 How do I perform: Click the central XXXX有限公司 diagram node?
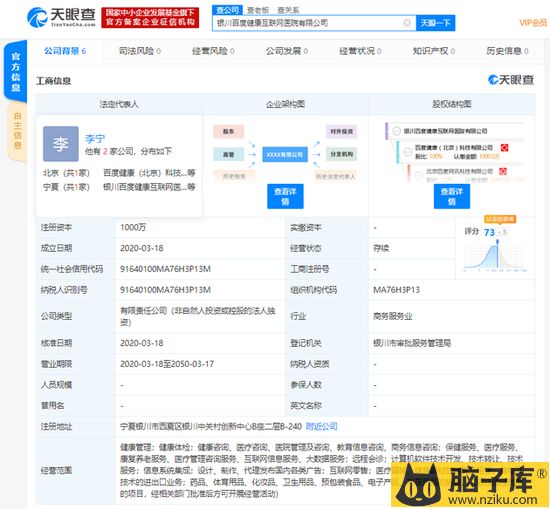click(x=285, y=154)
